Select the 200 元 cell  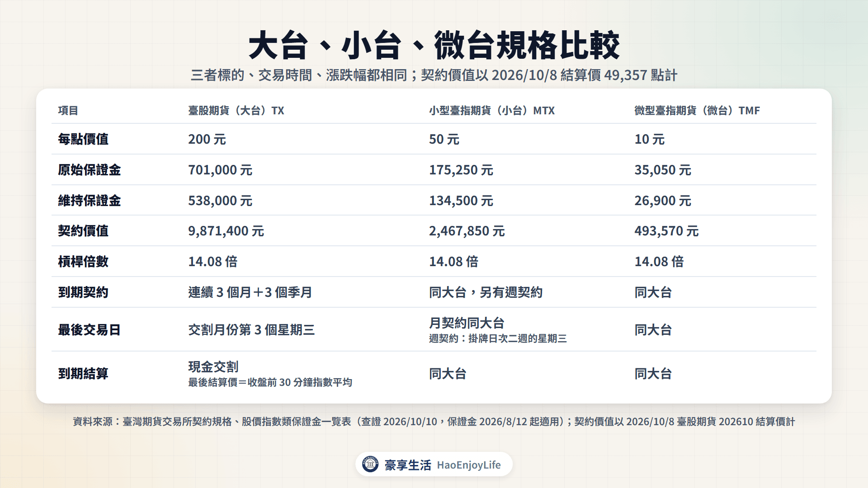point(207,139)
